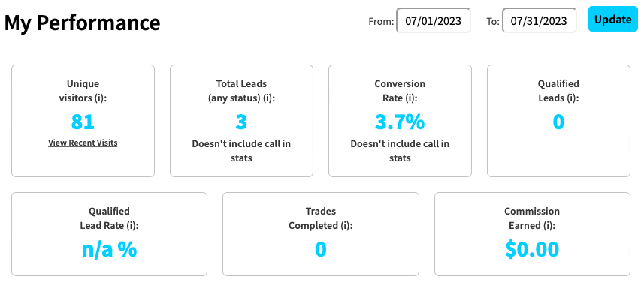Click the 3.7% conversion rate value
This screenshot has height=283, width=644.
pyautogui.click(x=400, y=122)
